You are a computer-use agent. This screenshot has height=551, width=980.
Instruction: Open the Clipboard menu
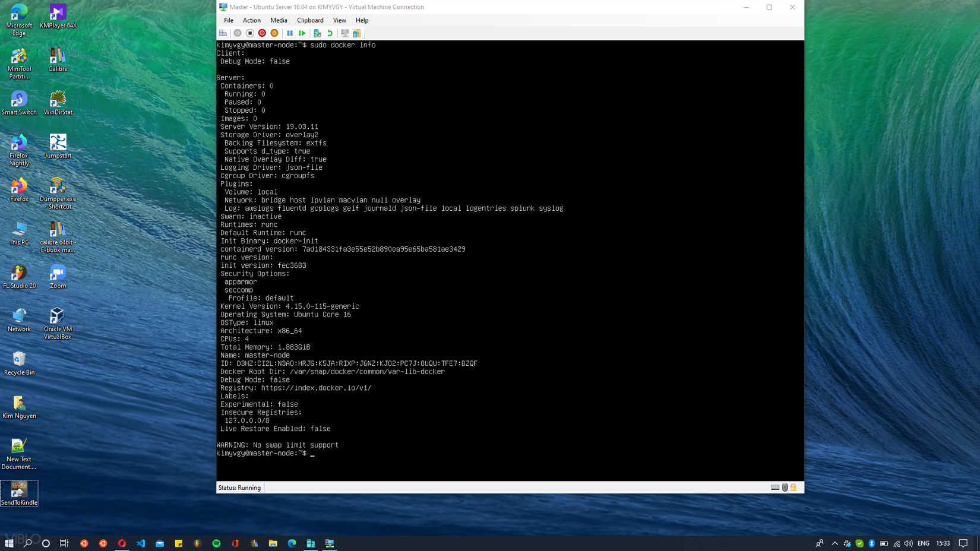click(x=310, y=20)
